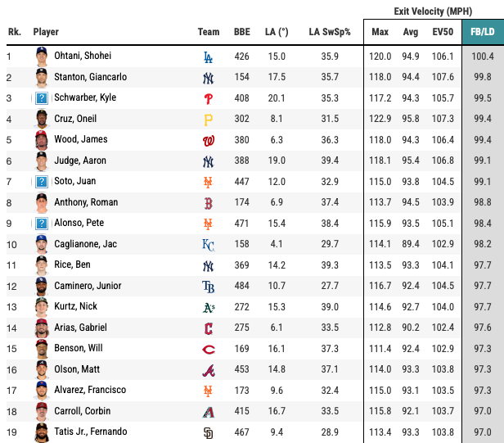The width and height of the screenshot is (504, 443).
Task: Sort the table by EV50 header
Action: coord(443,32)
